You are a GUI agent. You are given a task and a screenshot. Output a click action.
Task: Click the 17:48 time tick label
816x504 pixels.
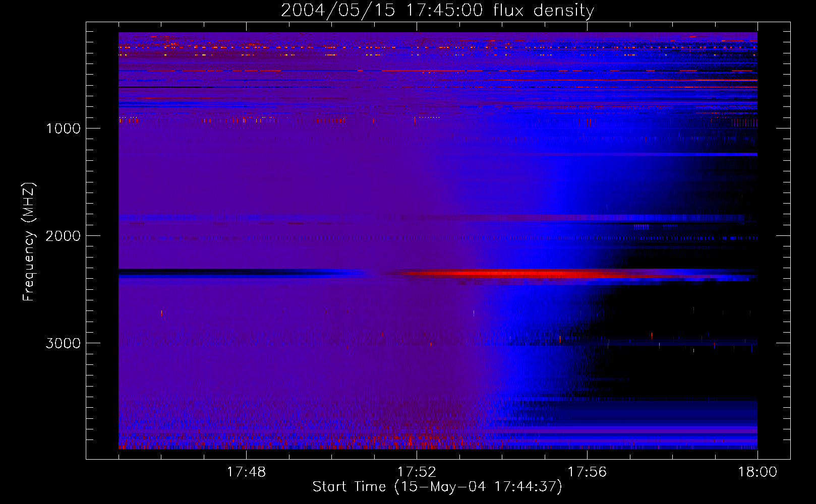(x=246, y=472)
